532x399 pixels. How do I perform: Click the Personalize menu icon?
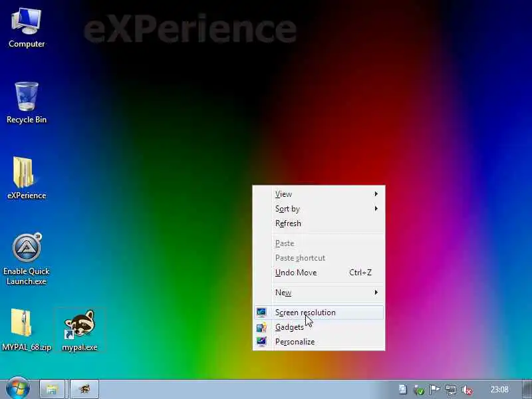coord(261,342)
